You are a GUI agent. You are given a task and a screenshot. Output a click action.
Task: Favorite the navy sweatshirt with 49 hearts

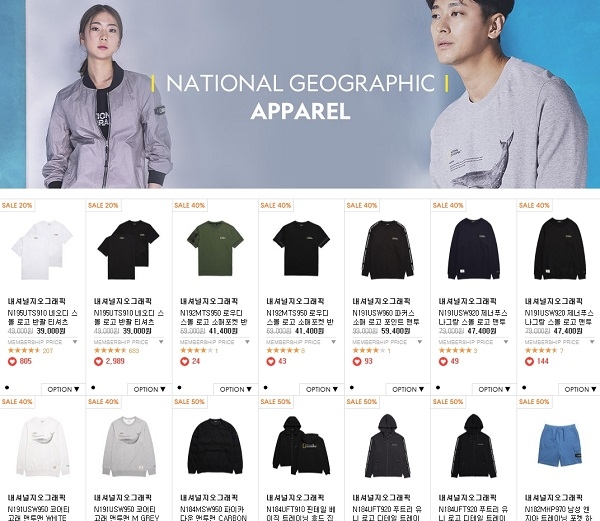tap(443, 361)
